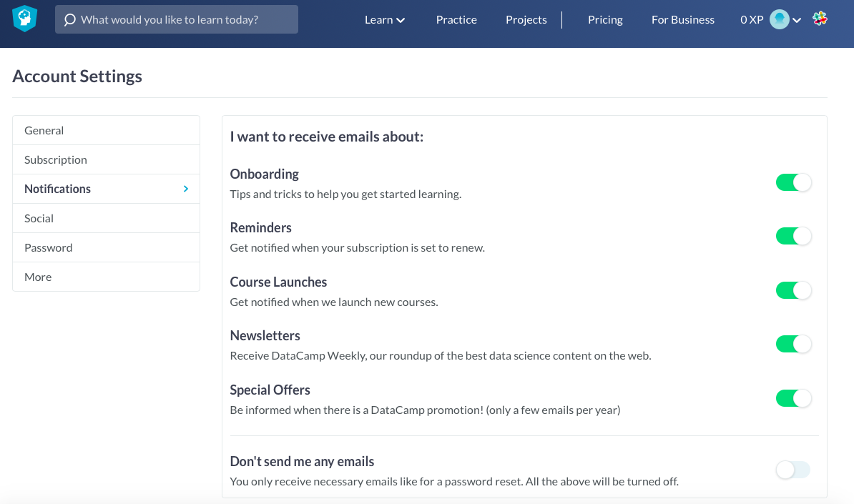Open account menu chevron beside avatar
This screenshot has height=504, width=854.
tap(797, 21)
